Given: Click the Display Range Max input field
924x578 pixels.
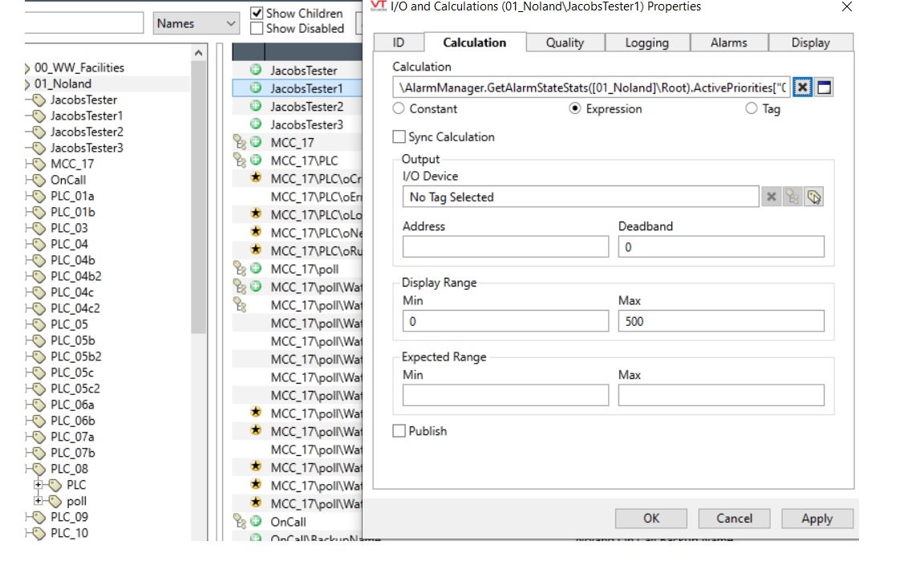Looking at the screenshot, I should coord(720,321).
